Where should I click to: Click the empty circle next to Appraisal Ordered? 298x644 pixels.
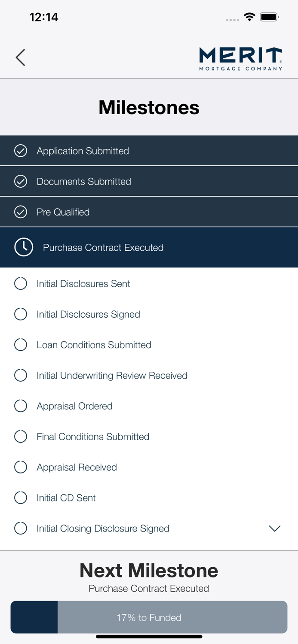(x=20, y=406)
